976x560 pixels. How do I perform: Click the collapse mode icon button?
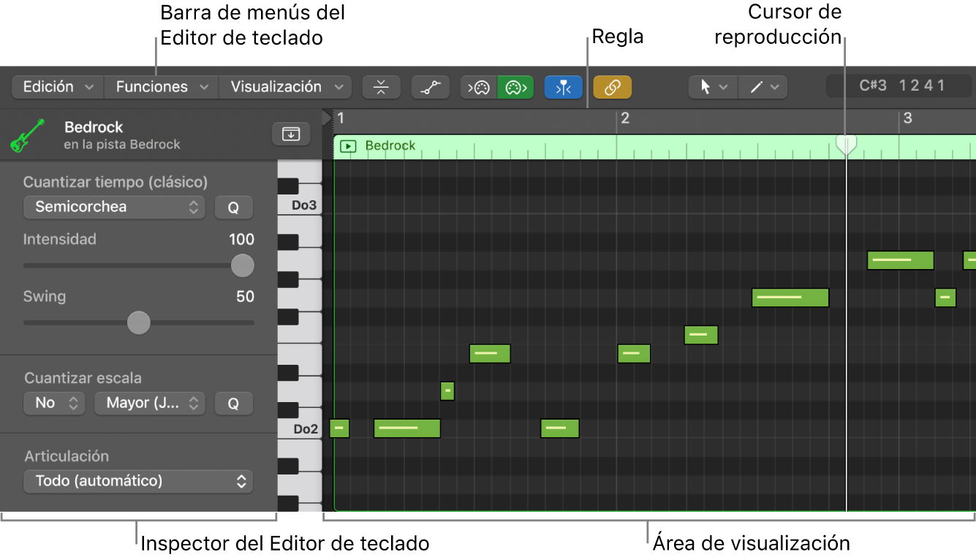click(382, 87)
